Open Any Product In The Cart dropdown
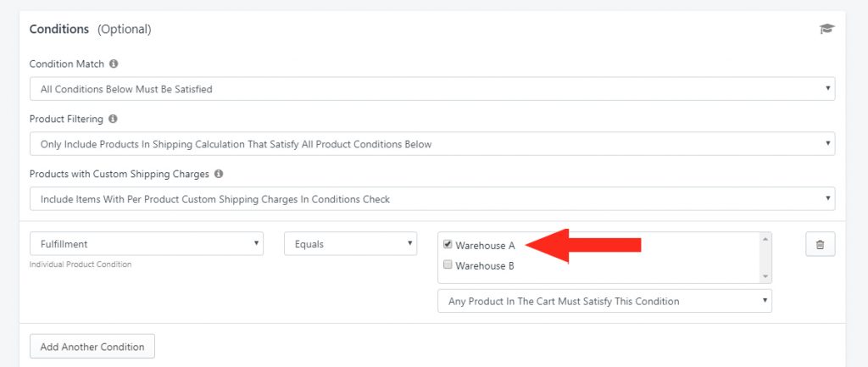This screenshot has width=868, height=367. pos(604,301)
